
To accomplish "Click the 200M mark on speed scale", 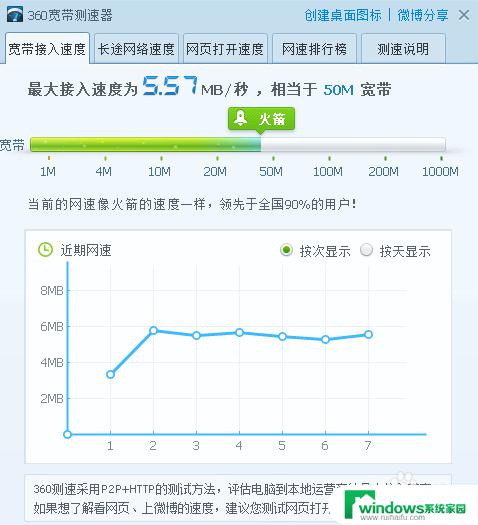I will click(384, 171).
